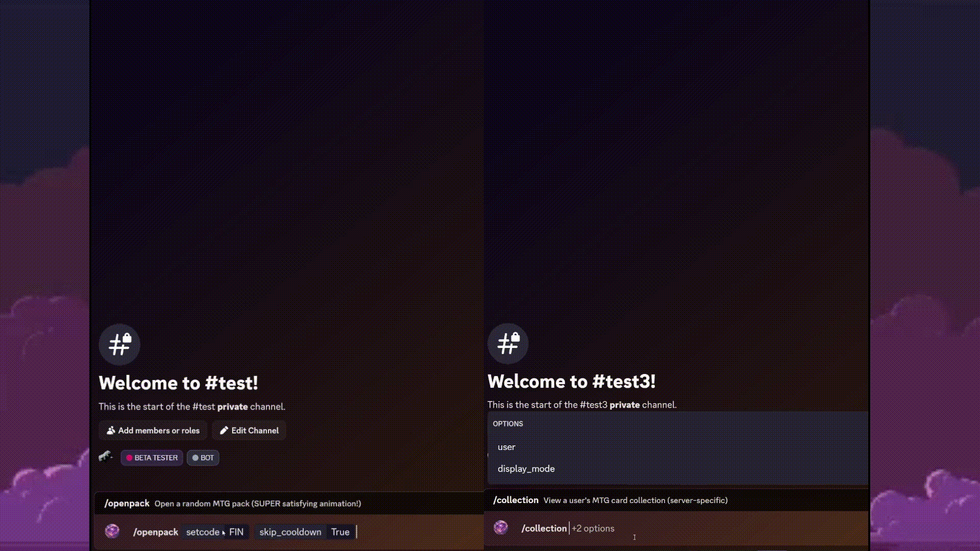Select the /collection command suggestion row
The width and height of the screenshot is (980, 551).
point(676,500)
